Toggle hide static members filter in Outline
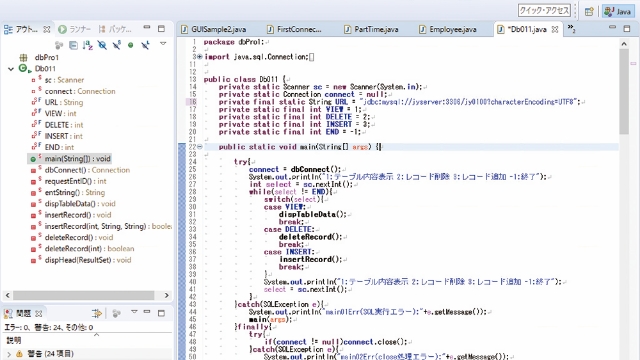 117,45
